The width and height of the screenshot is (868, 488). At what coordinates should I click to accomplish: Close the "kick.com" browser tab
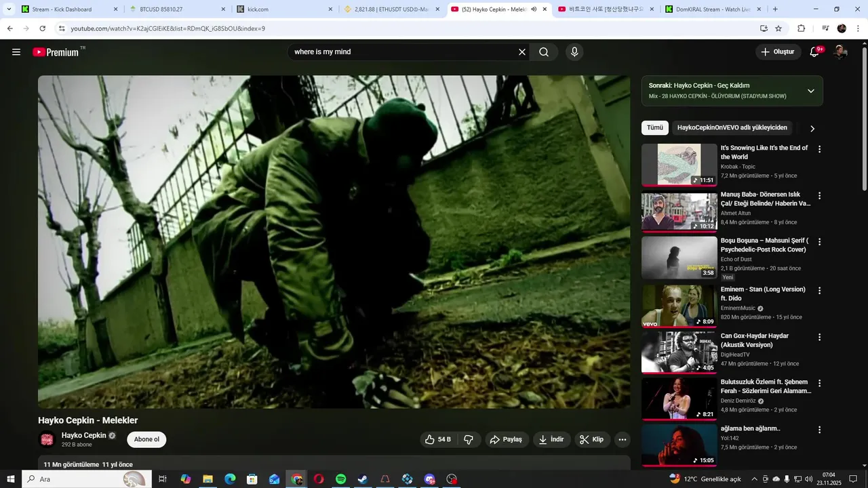click(x=330, y=9)
